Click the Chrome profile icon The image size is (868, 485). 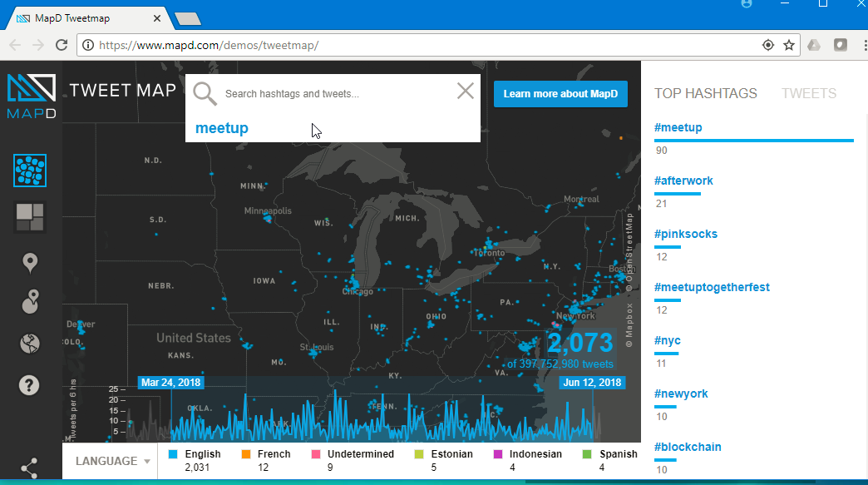tap(747, 4)
